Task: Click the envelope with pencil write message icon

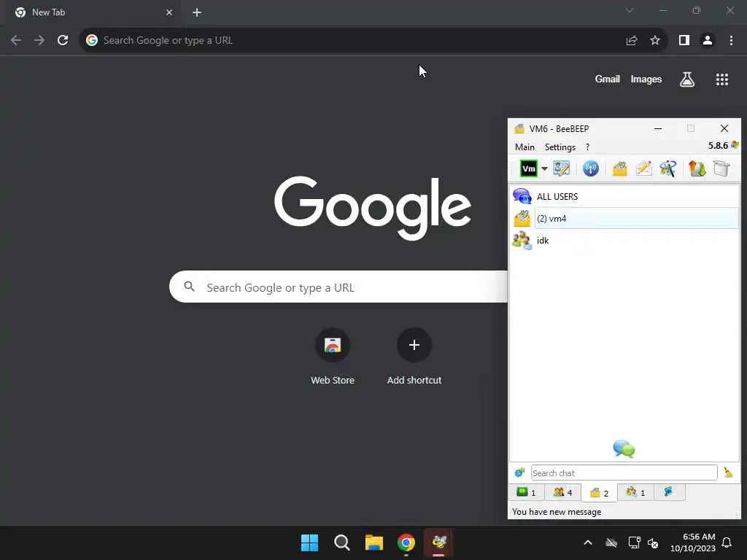Action: [x=644, y=168]
